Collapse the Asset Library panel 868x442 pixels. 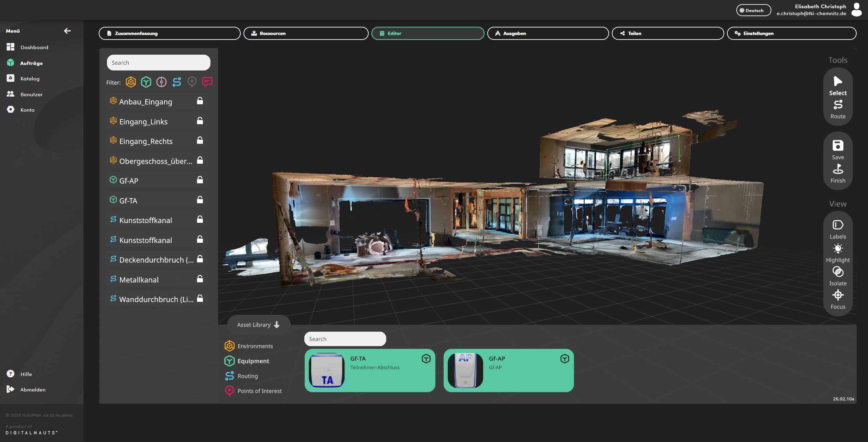click(x=259, y=325)
